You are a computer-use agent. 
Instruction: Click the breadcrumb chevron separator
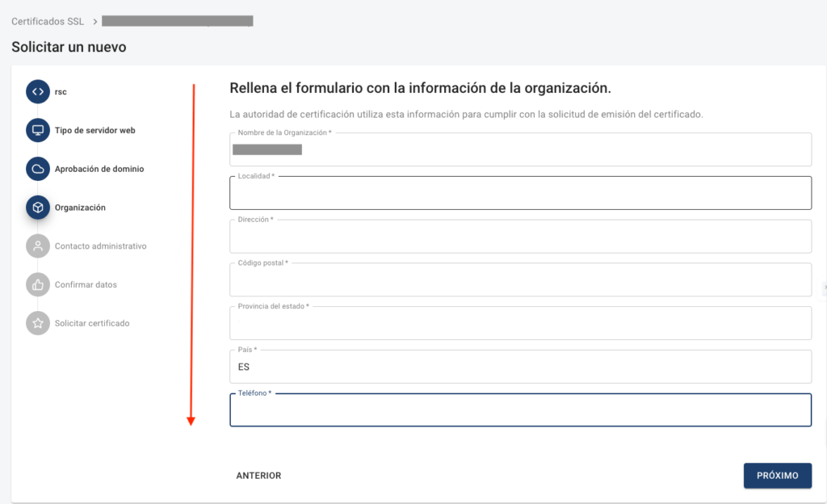tap(95, 22)
